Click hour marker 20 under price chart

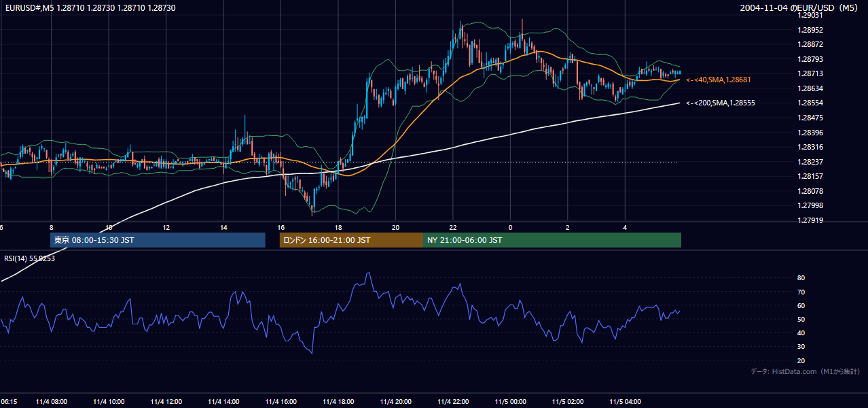[396, 227]
